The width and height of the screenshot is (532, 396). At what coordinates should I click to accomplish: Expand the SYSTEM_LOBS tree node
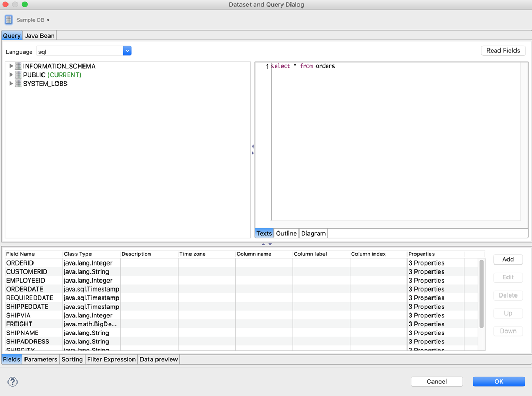tap(11, 84)
